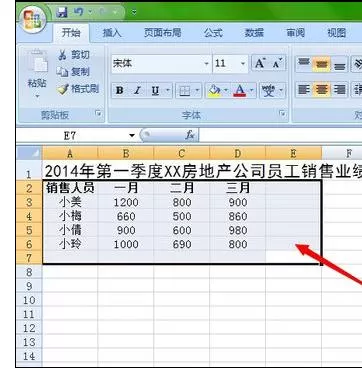The image size is (362, 369).
Task: Click the 一月 header cell
Action: click(x=126, y=188)
